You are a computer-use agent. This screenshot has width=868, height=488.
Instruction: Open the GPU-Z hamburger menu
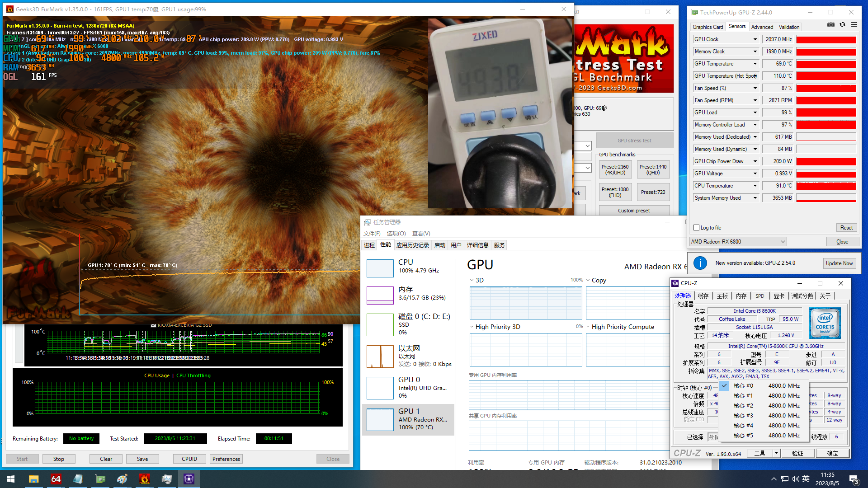click(x=854, y=24)
